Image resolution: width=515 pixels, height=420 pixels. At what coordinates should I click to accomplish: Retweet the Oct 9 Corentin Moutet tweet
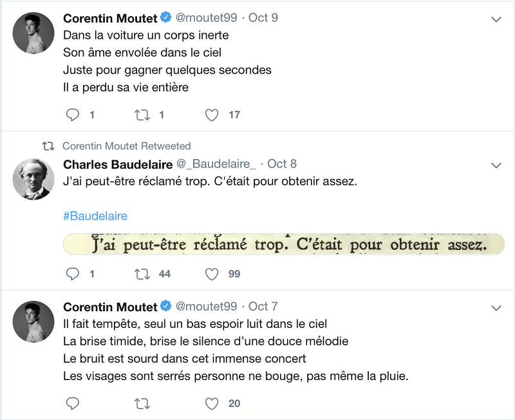142,115
